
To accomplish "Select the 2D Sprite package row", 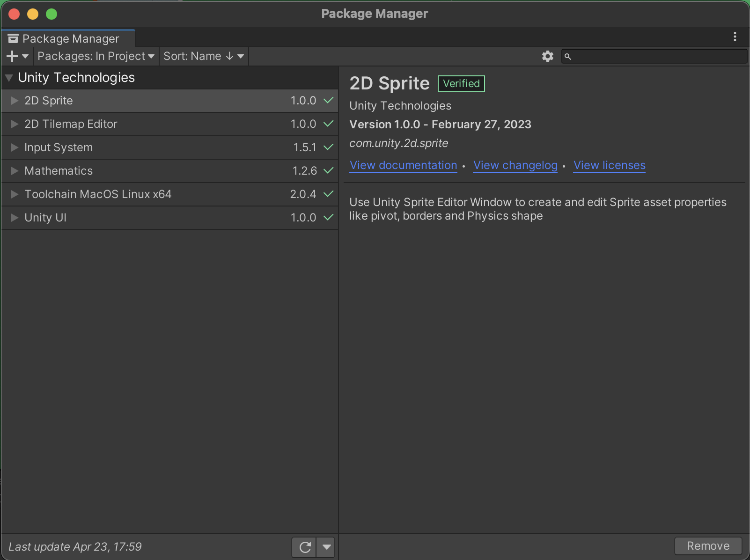I will click(169, 101).
